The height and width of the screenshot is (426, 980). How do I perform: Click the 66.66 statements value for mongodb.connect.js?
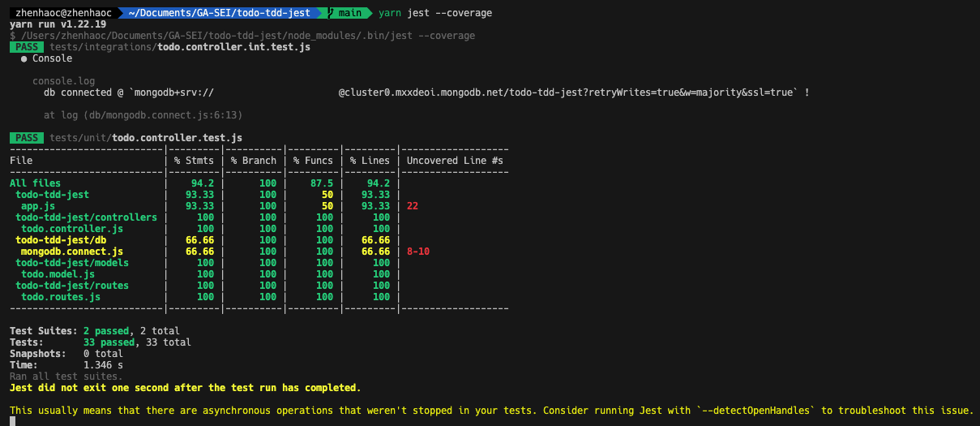200,252
